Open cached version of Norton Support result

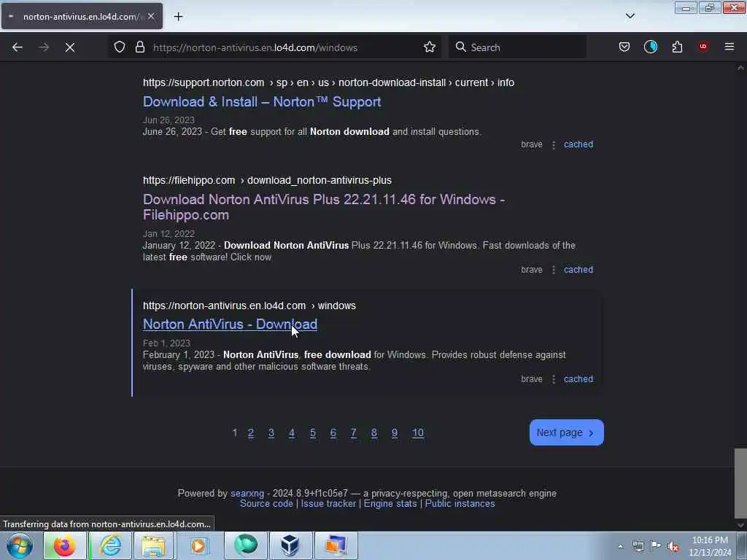click(578, 144)
